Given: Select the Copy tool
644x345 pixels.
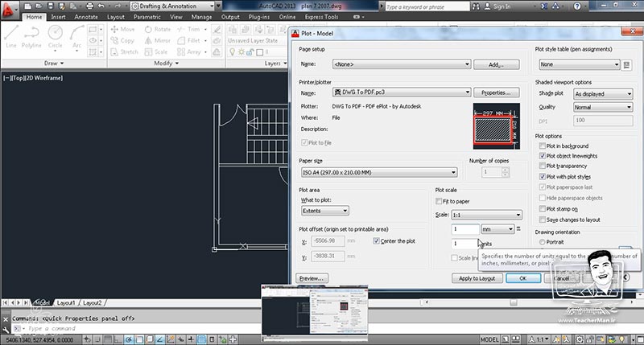Looking at the screenshot, I should 123,41.
